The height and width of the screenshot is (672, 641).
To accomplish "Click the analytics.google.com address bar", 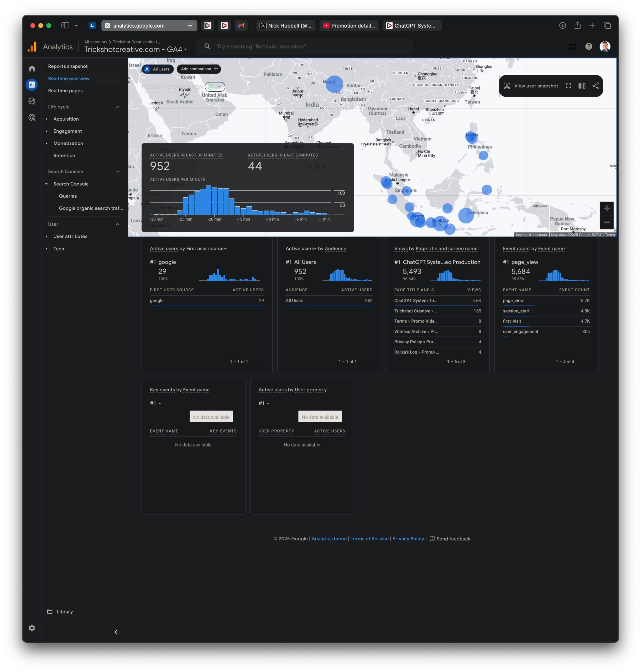I will 149,26.
